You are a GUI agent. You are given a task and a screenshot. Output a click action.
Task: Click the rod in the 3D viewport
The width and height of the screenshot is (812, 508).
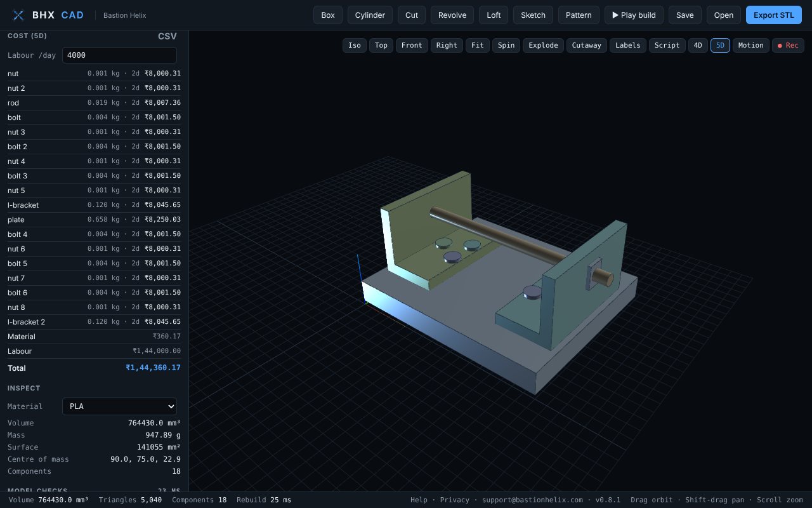[501, 236]
